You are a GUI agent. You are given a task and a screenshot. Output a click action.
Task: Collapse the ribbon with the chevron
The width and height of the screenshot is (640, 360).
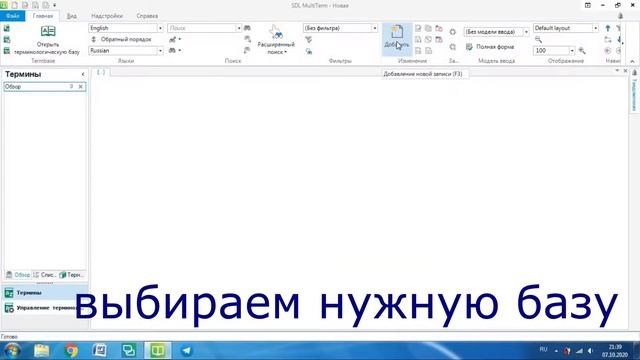point(632,61)
